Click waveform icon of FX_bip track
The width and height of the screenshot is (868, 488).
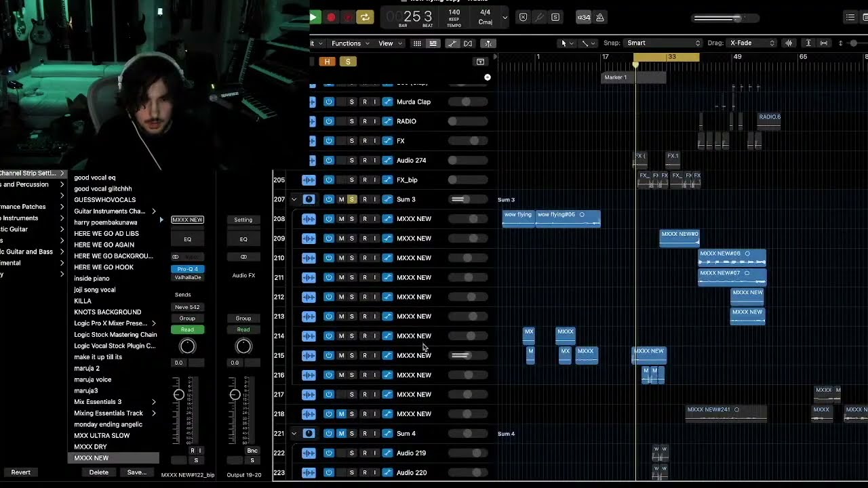click(309, 180)
